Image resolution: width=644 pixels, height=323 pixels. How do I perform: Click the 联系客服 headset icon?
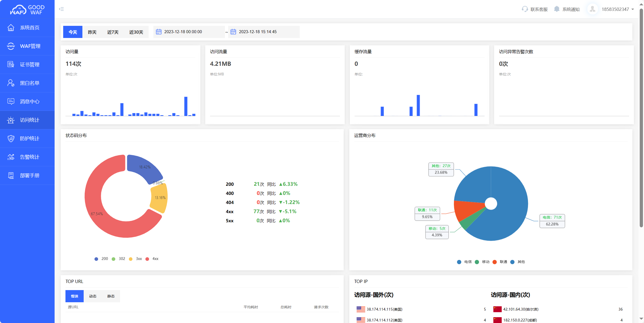click(x=525, y=9)
